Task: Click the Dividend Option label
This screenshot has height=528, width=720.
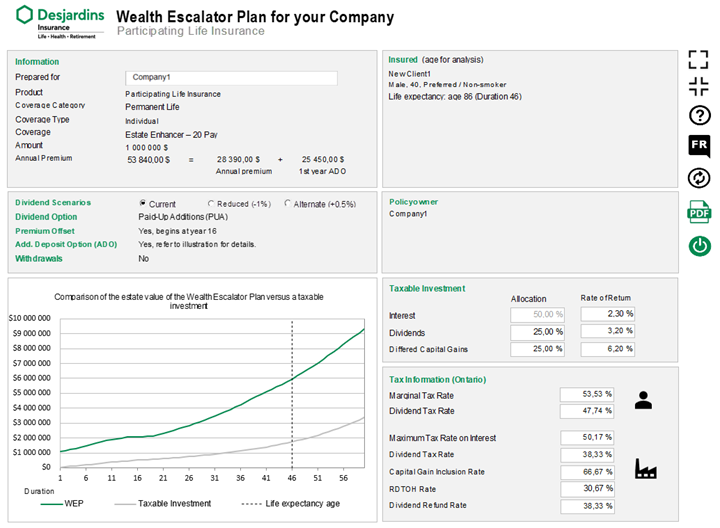Action: [x=46, y=217]
